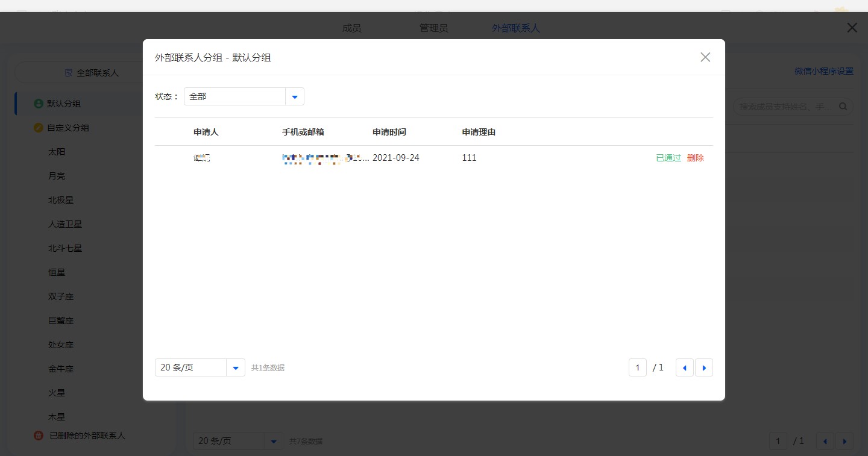Select the 外部联系人 tab
The width and height of the screenshot is (868, 456).
516,28
